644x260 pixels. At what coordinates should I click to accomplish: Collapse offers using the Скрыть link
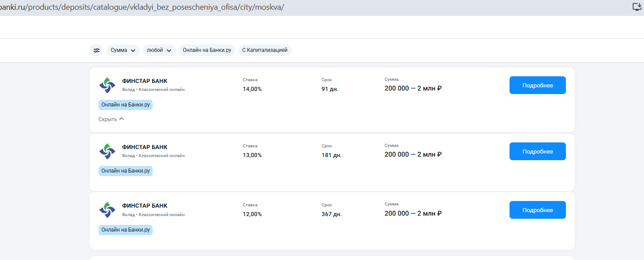pyautogui.click(x=108, y=119)
